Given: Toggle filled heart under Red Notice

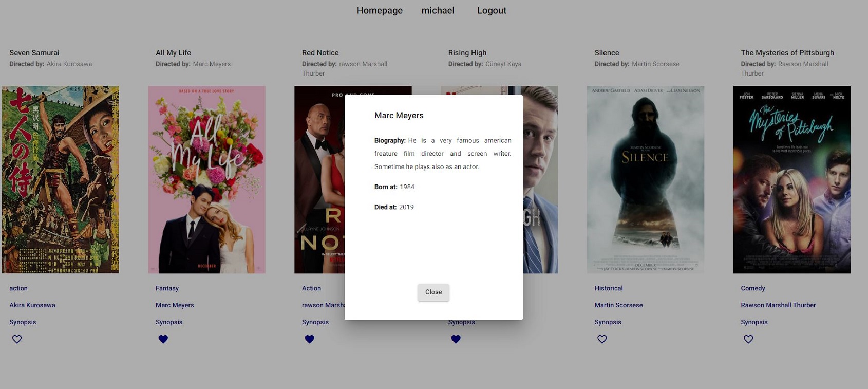Looking at the screenshot, I should coord(310,339).
